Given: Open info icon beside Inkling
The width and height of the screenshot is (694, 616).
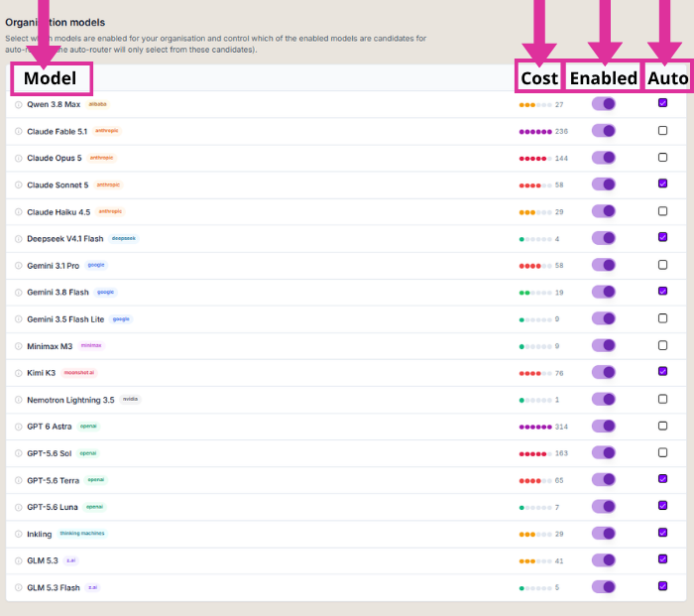Looking at the screenshot, I should (18, 534).
